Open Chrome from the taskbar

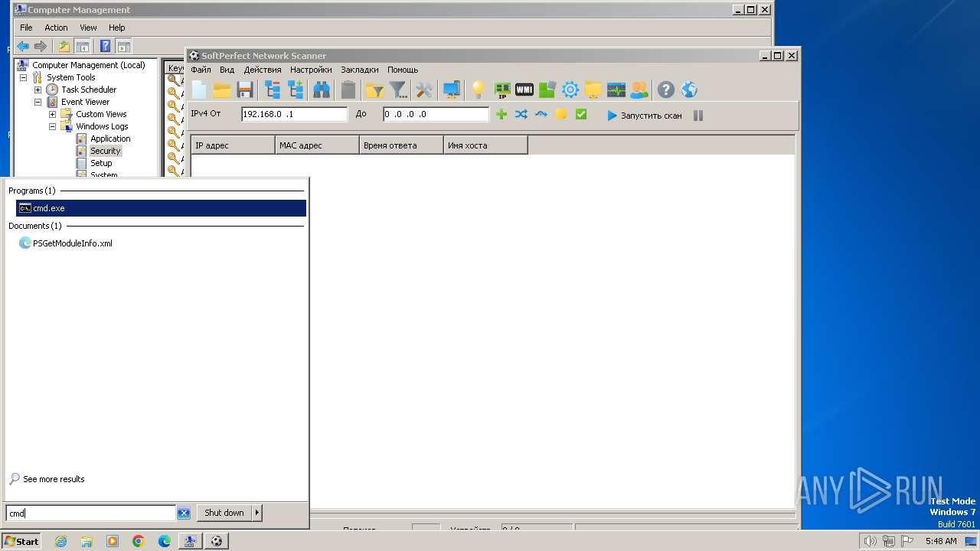tap(139, 541)
